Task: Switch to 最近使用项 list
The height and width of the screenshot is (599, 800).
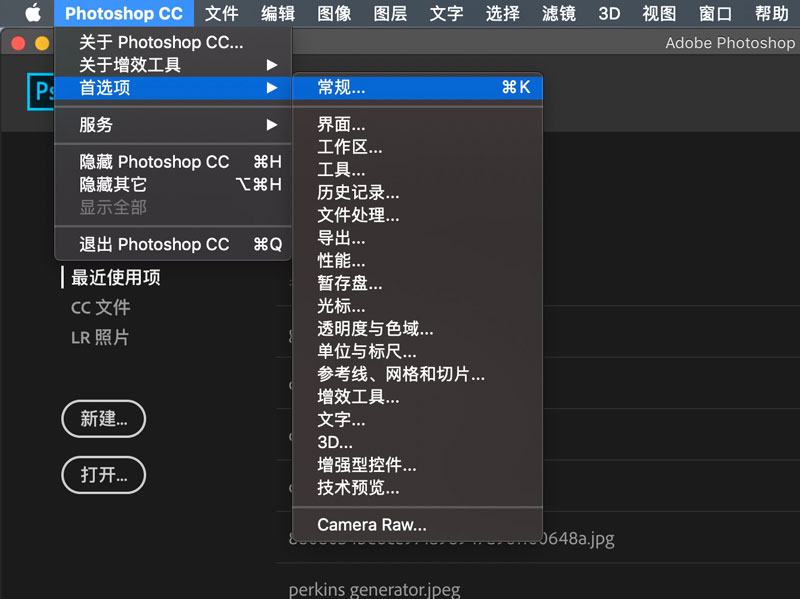Action: [116, 278]
